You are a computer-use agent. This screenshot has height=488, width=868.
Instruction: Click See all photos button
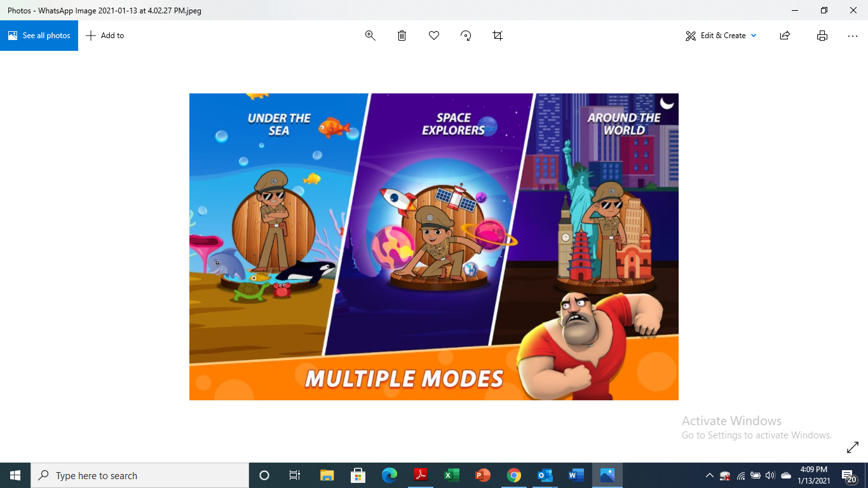click(x=39, y=36)
